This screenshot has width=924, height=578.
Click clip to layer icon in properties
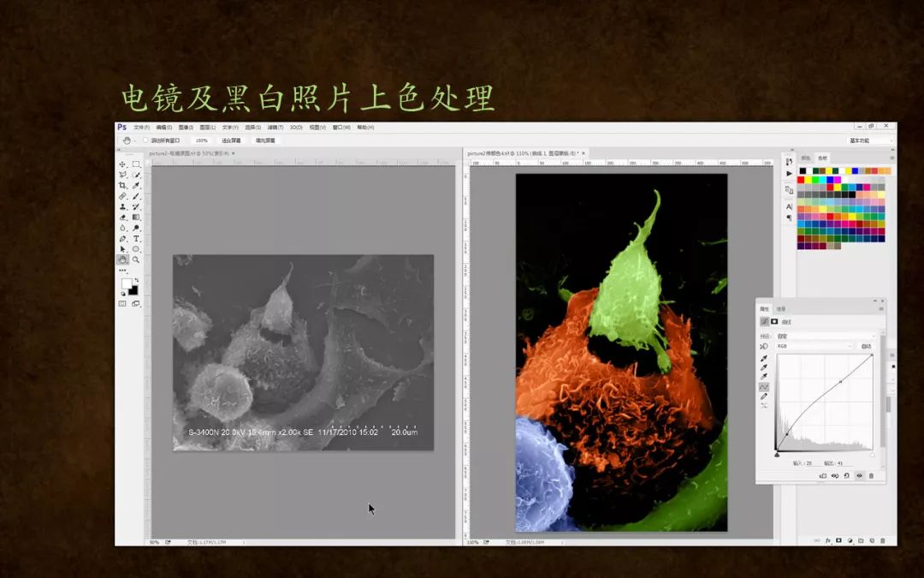pyautogui.click(x=823, y=475)
